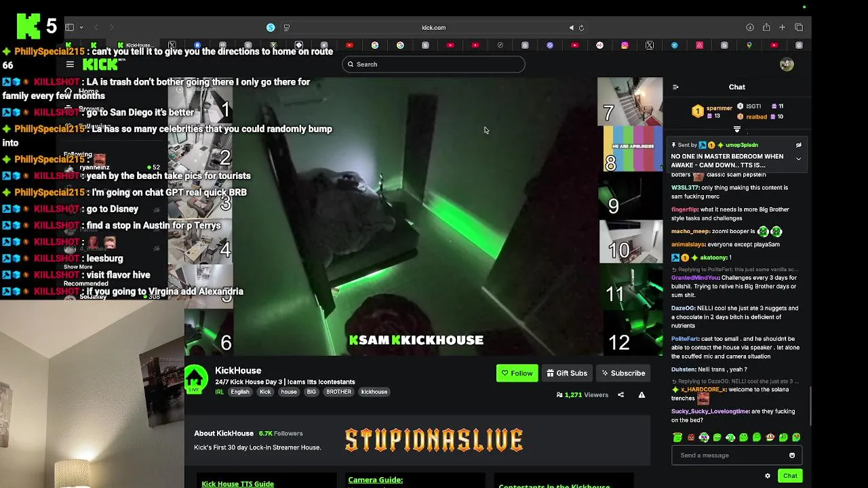
Task: Open Camera Guide link
Action: [375, 480]
